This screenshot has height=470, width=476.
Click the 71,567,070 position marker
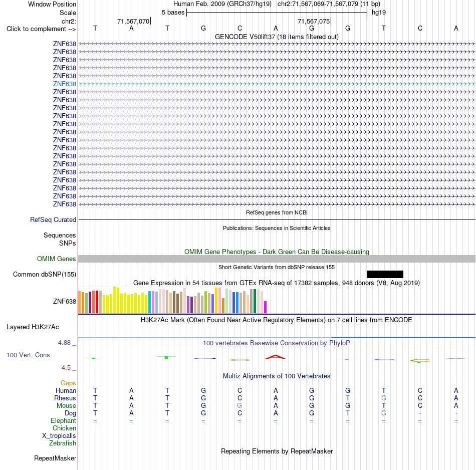[133, 21]
